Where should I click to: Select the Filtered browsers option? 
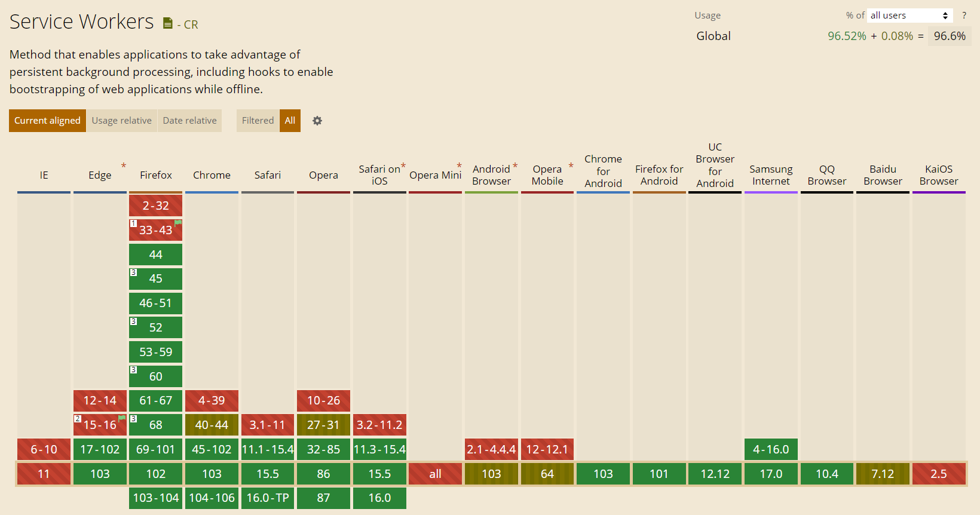(258, 121)
